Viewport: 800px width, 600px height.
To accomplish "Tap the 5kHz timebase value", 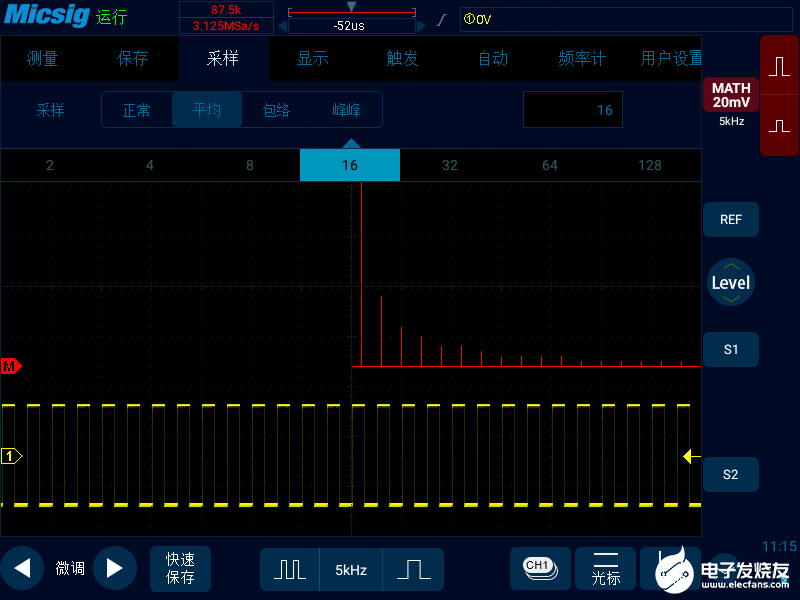I will (x=351, y=570).
